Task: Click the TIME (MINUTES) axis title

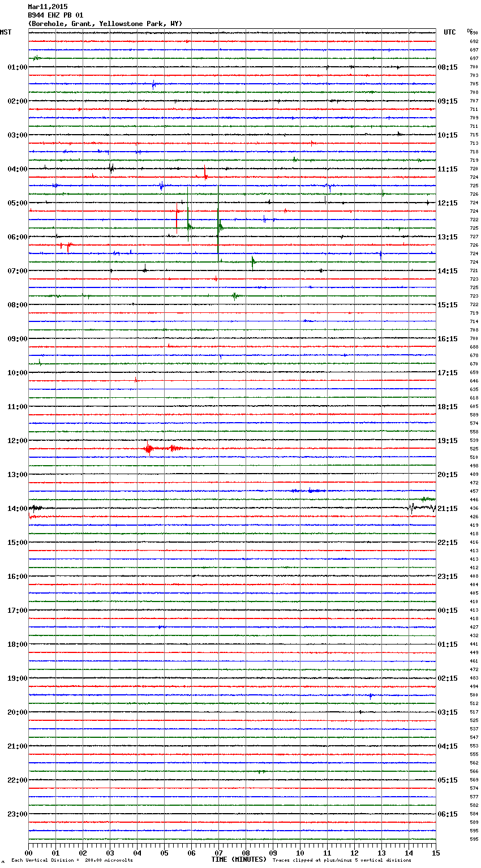Action: 239,860
